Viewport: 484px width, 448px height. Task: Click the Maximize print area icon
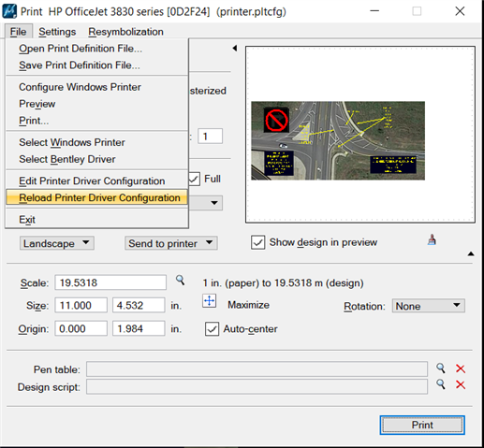pos(209,301)
